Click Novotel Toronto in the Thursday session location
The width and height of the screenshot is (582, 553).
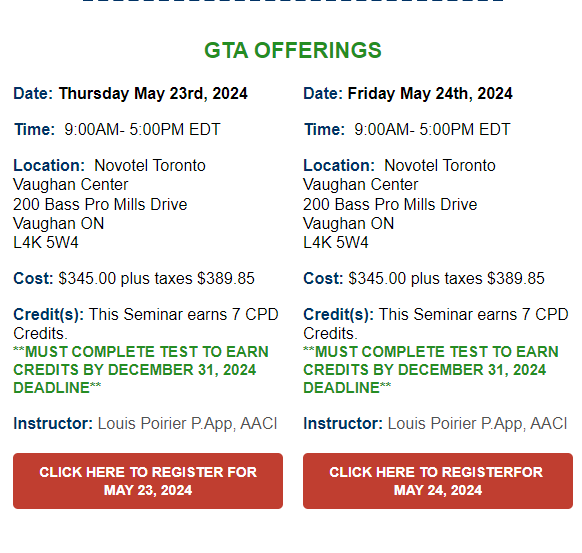150,166
